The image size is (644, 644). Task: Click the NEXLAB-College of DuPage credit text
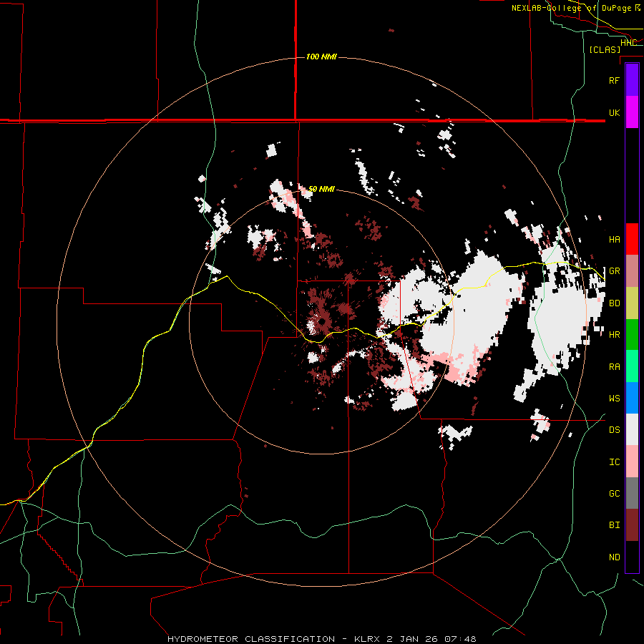click(575, 8)
